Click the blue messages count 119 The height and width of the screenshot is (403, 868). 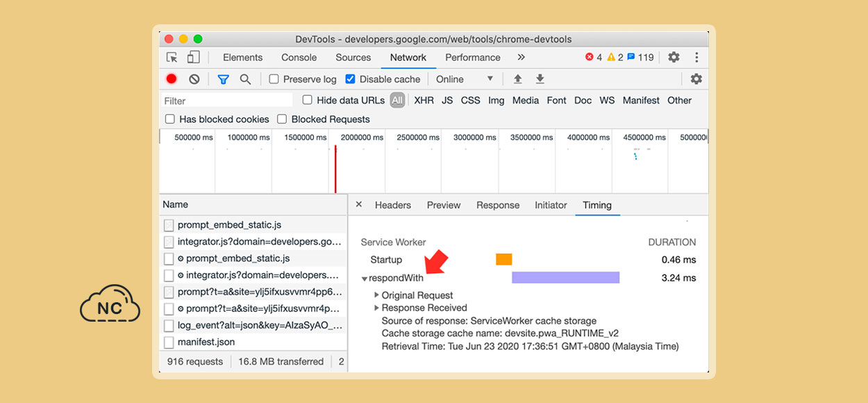click(x=640, y=58)
